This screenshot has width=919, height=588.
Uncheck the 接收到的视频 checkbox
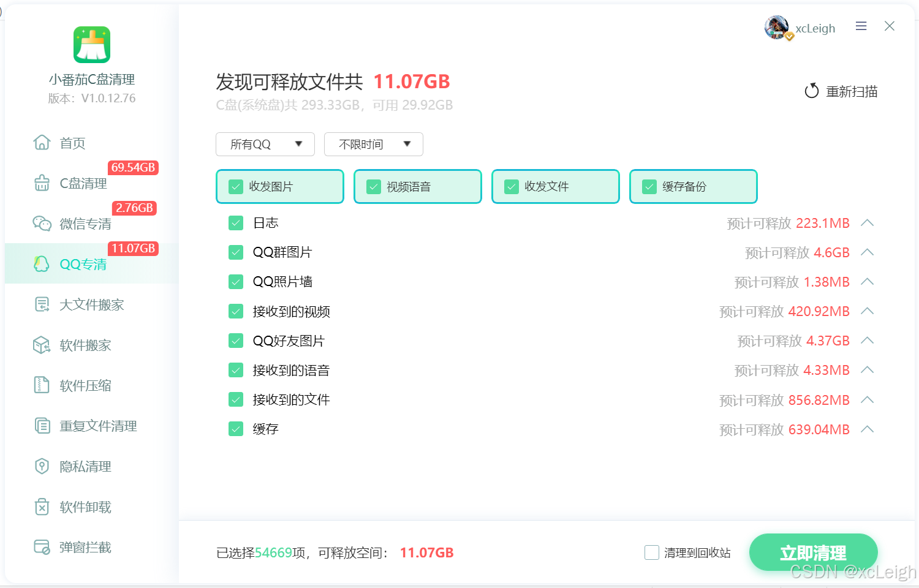pos(236,311)
